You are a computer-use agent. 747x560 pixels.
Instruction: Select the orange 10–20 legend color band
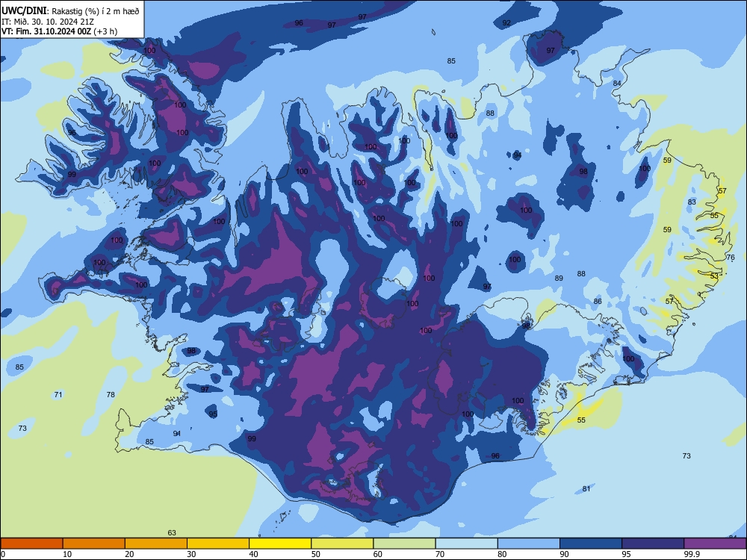coord(94,544)
